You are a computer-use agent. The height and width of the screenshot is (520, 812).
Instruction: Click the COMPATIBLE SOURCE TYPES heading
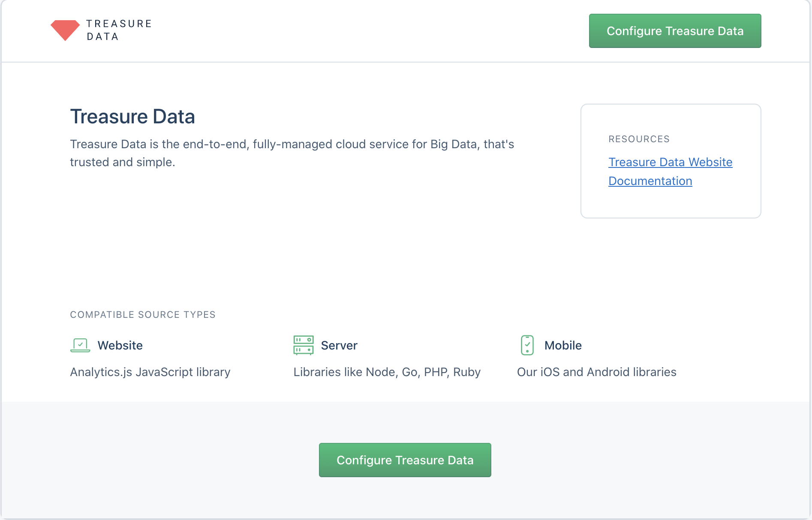click(x=143, y=315)
